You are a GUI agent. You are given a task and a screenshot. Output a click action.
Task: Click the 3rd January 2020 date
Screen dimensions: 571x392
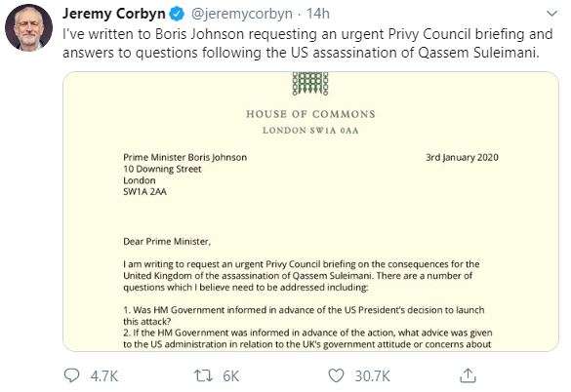pyautogui.click(x=462, y=157)
